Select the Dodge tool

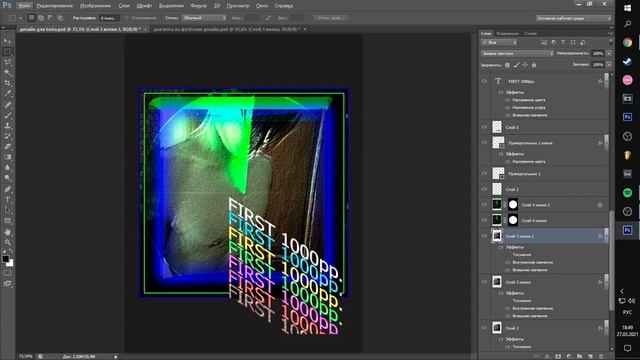(x=7, y=178)
